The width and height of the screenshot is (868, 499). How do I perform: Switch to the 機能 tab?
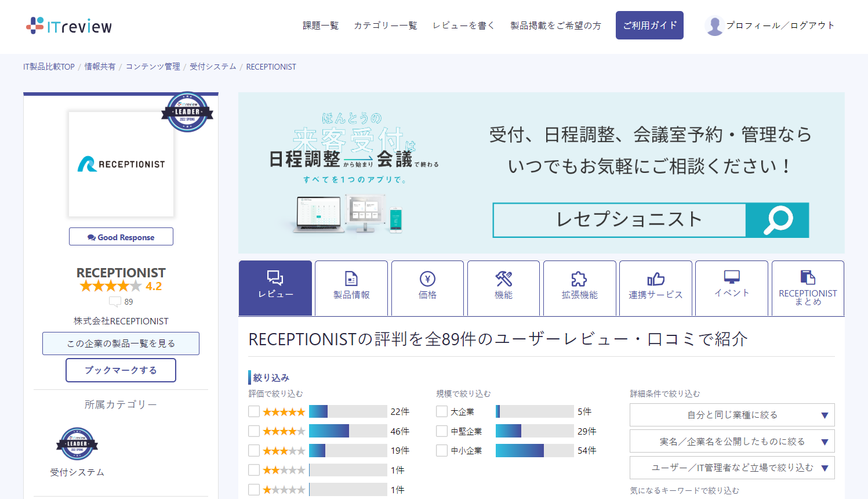503,288
